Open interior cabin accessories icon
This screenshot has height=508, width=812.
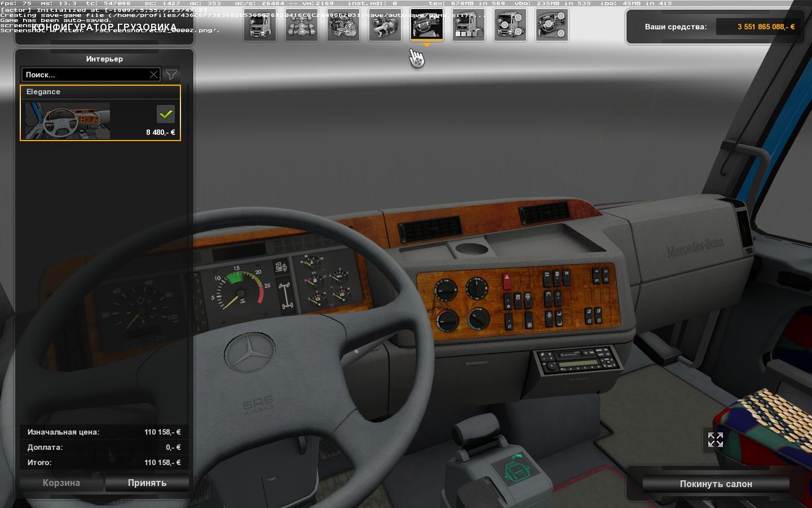point(552,25)
